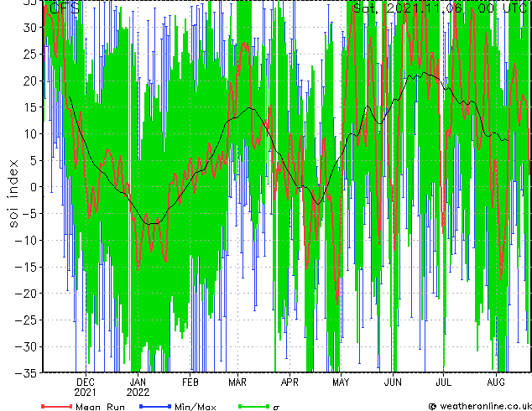Click the y-axis value 25
This screenshot has height=411, width=532.
click(29, 54)
